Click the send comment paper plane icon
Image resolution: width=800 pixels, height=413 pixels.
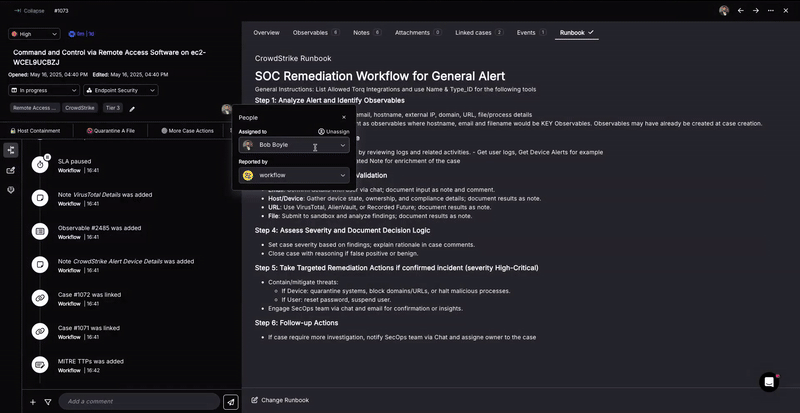click(231, 401)
